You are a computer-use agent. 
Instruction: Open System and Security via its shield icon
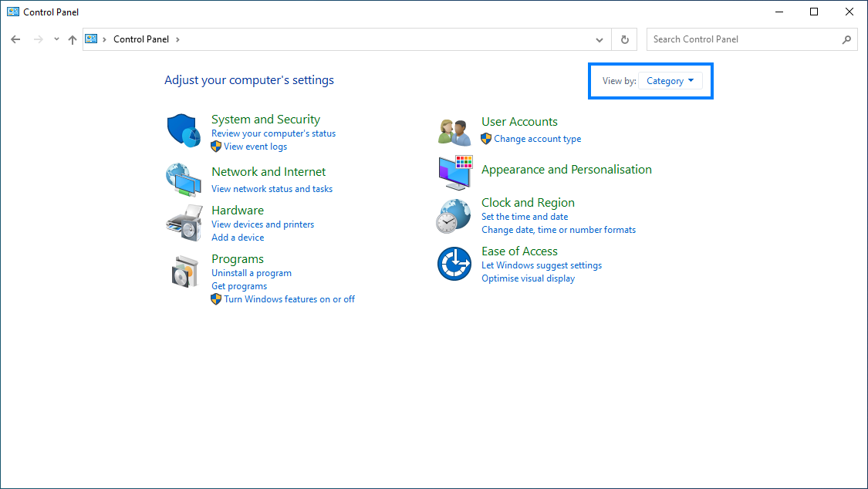183,130
